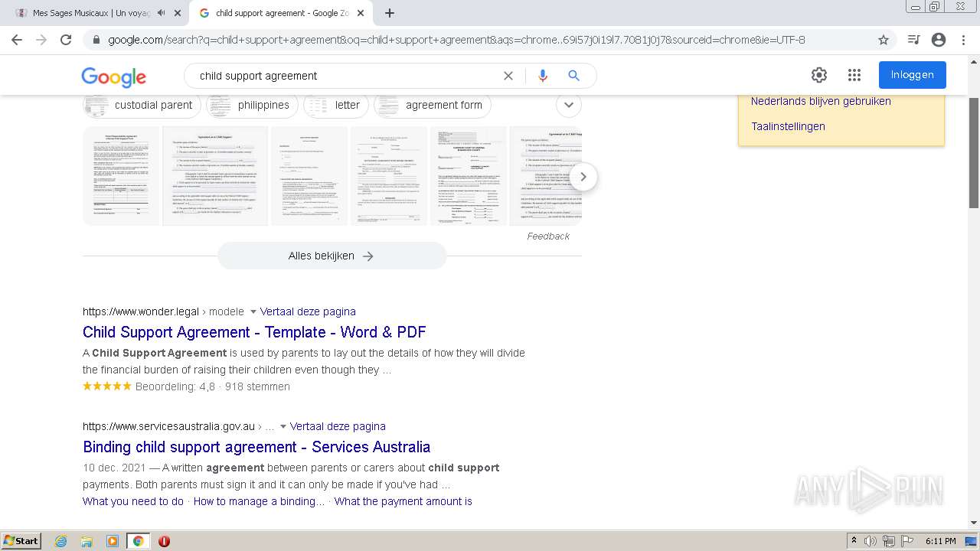Open the first image result thumbnail
The height and width of the screenshot is (551, 980).
(x=121, y=176)
